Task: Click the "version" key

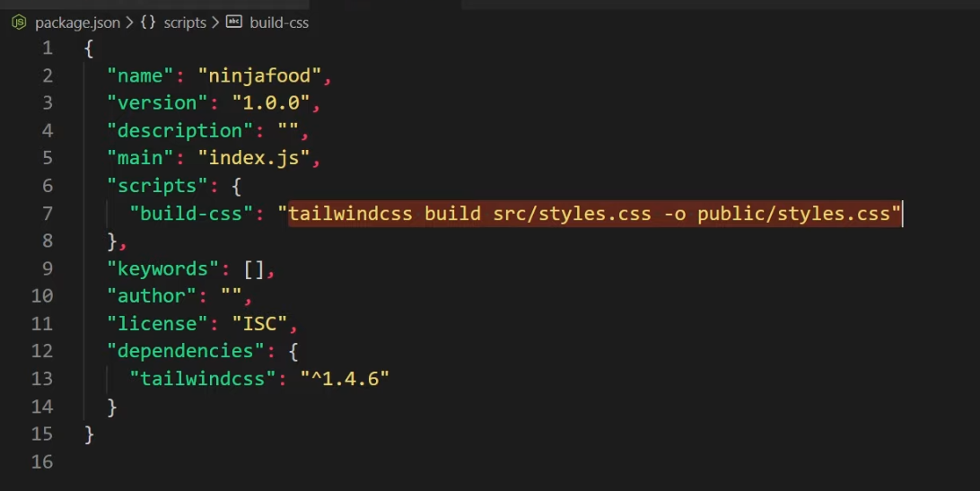Action: click(x=158, y=103)
